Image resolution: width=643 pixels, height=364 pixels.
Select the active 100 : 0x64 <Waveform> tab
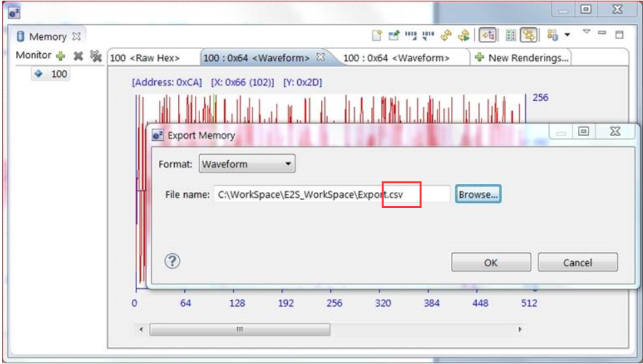pyautogui.click(x=256, y=58)
